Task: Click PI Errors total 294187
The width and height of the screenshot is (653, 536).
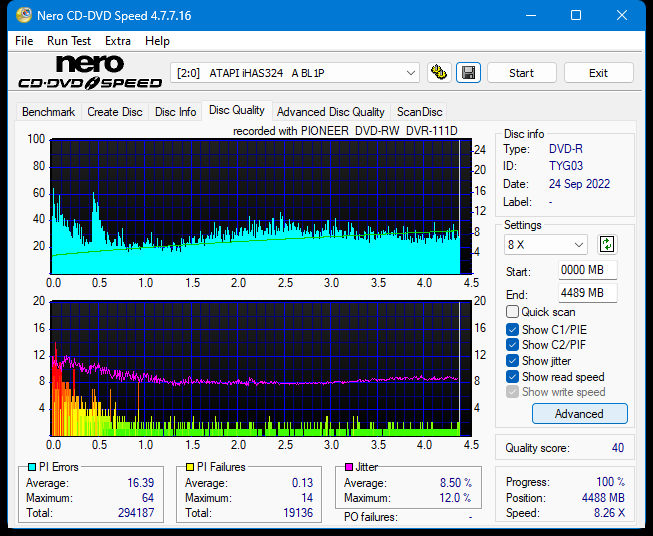Action: click(136, 513)
